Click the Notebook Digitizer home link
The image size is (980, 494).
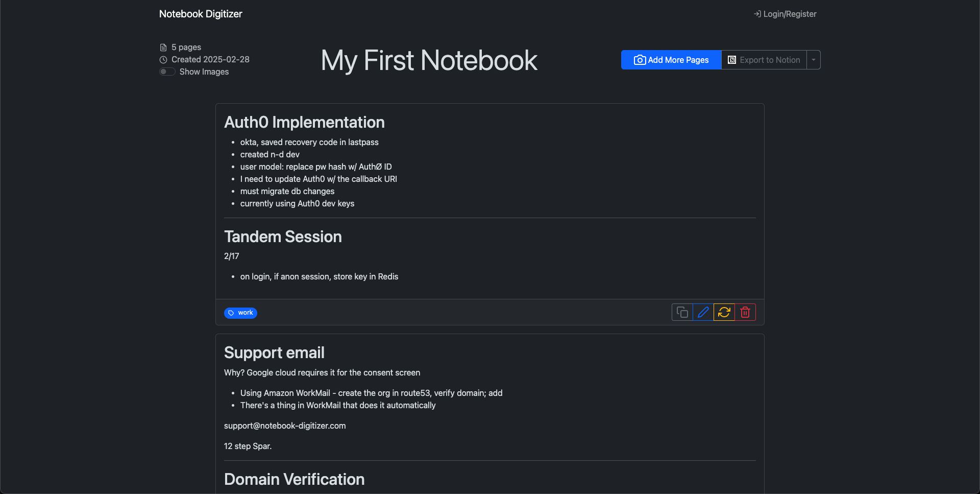click(x=201, y=14)
